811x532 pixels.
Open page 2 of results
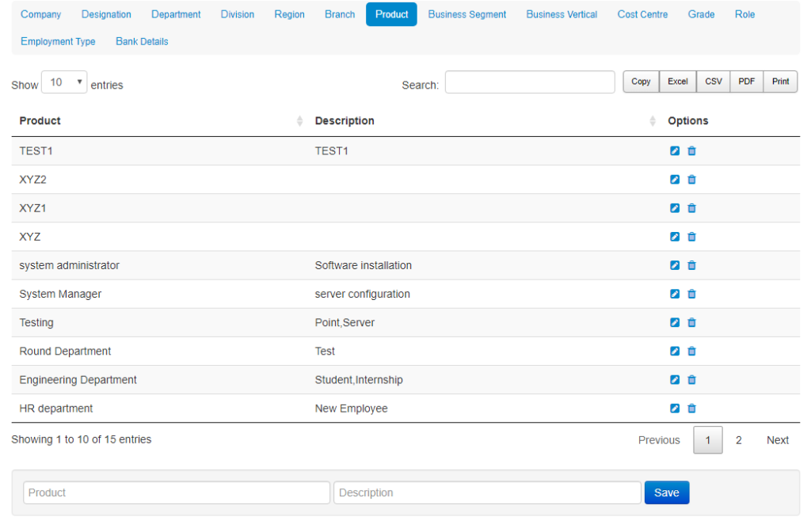(x=738, y=439)
